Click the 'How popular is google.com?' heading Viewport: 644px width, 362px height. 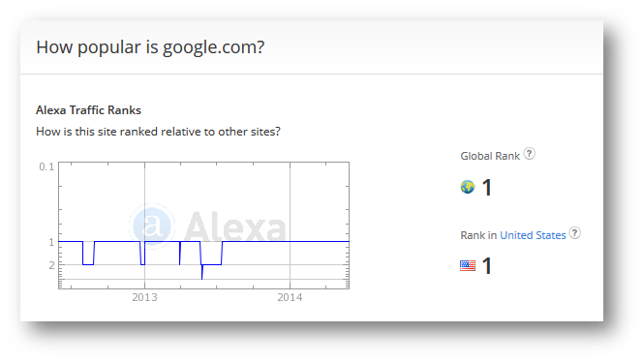(x=150, y=47)
